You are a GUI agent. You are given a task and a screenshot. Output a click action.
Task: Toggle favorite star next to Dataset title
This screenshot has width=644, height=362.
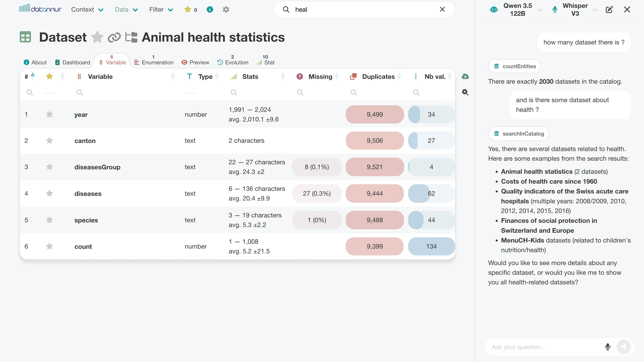pyautogui.click(x=97, y=37)
